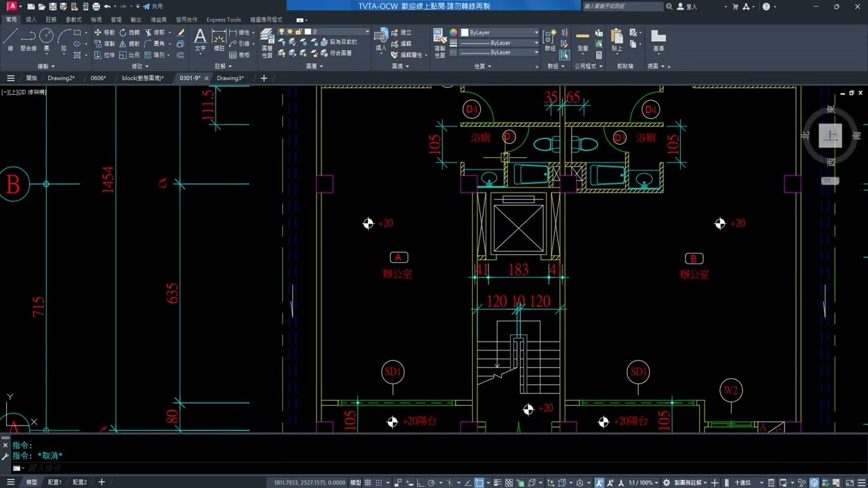Select the Circle (圓) draw tool
Image resolution: width=868 pixels, height=488 pixels.
pos(46,39)
